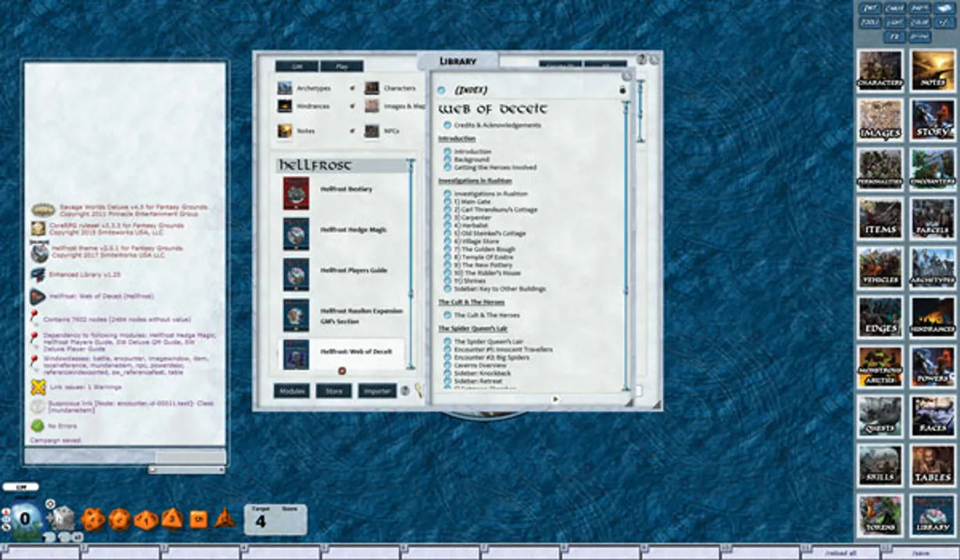This screenshot has height=560, width=960.
Task: Click the COLOR button in top-right toolbar
Action: coord(920,23)
